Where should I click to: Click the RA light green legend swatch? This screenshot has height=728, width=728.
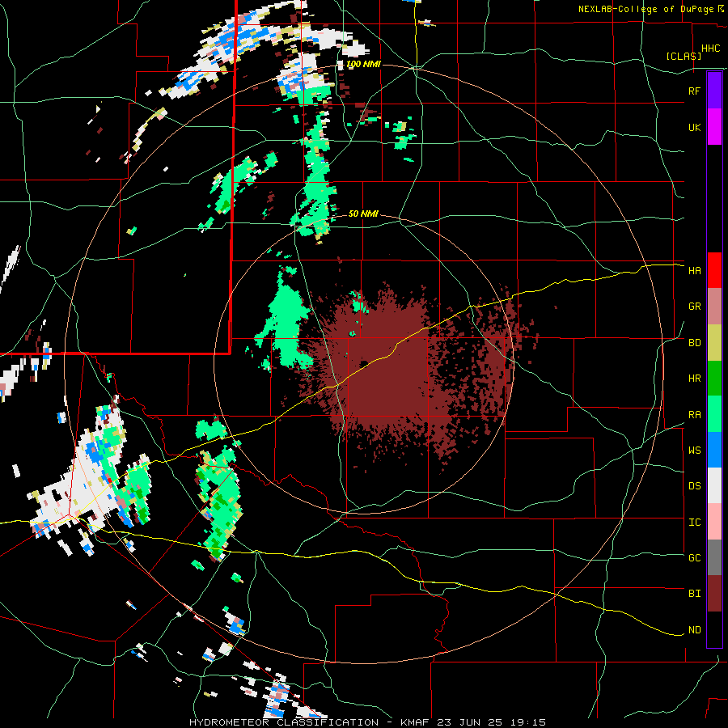714,414
